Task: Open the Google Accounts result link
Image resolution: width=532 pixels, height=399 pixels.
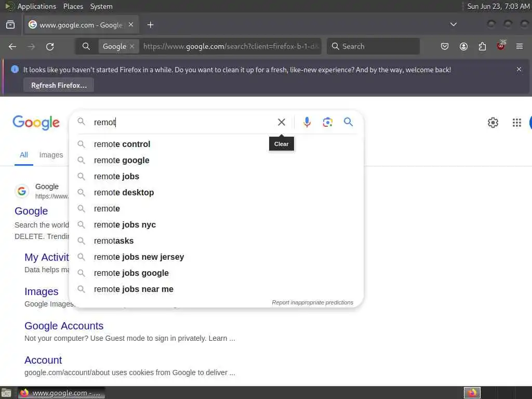Action: click(x=64, y=326)
